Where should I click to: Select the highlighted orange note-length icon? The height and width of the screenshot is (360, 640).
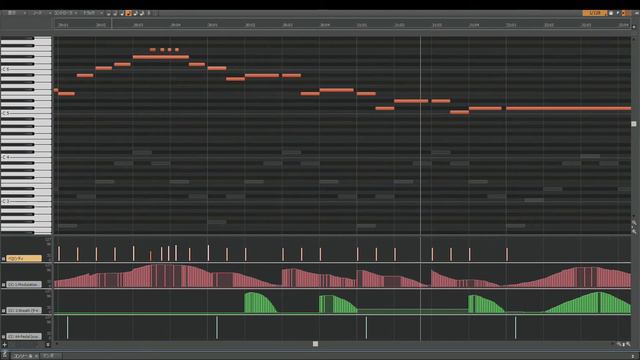pos(128,13)
